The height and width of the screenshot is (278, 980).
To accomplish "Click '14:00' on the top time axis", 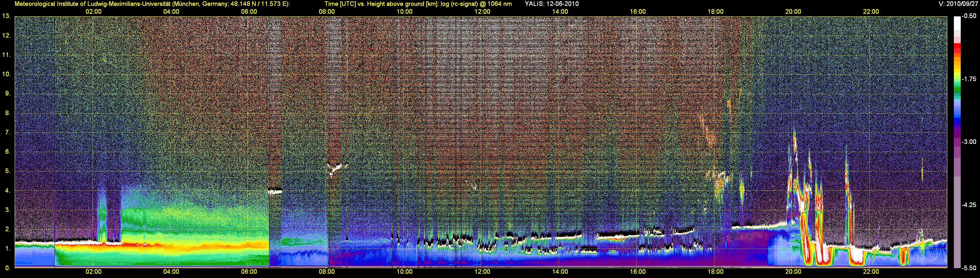I will [x=560, y=12].
